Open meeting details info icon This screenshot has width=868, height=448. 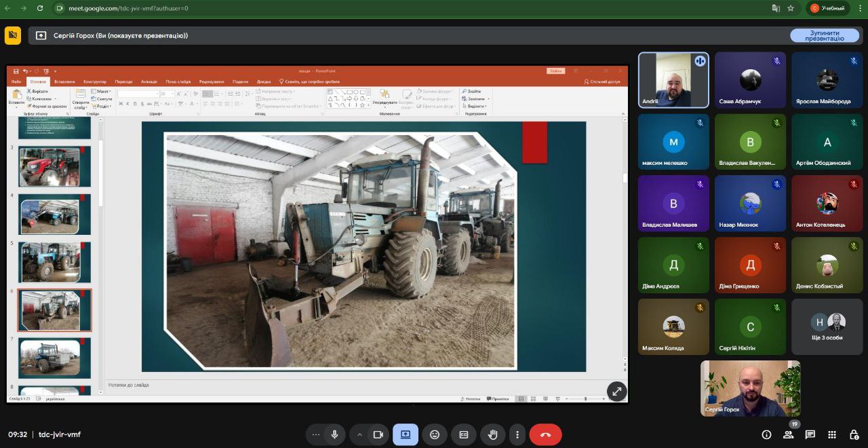[766, 434]
